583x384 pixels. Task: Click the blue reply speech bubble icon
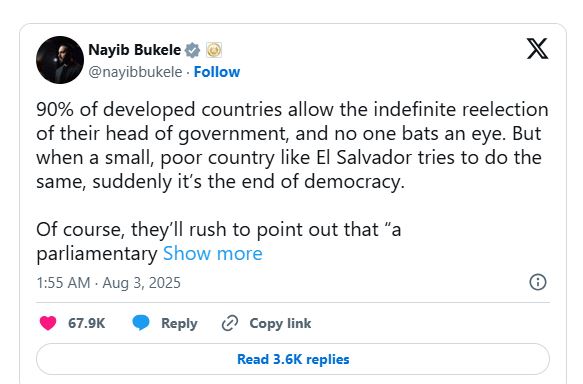pyautogui.click(x=141, y=323)
